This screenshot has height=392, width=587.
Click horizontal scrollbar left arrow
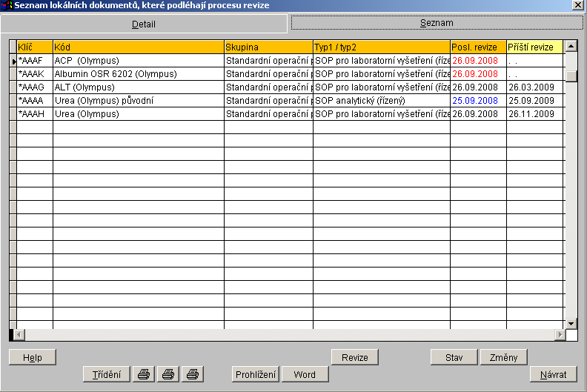pyautogui.click(x=19, y=335)
